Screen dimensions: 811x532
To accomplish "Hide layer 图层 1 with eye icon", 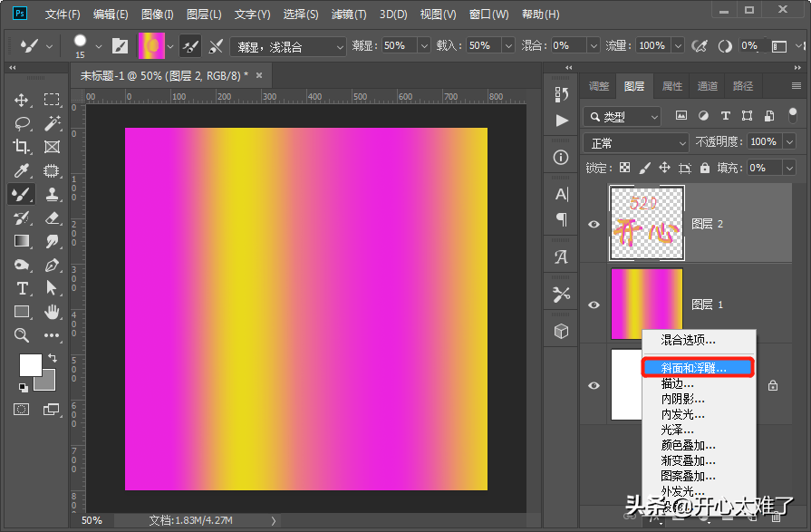I will coord(594,305).
